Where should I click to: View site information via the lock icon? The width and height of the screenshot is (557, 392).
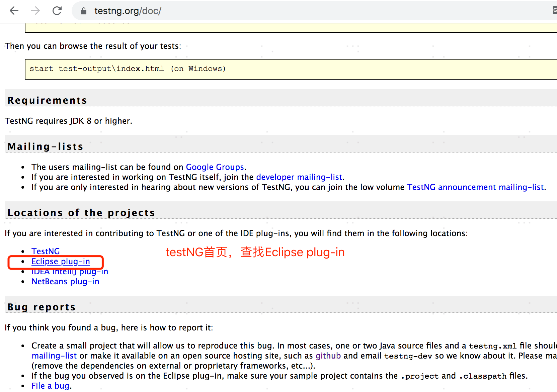click(x=84, y=11)
